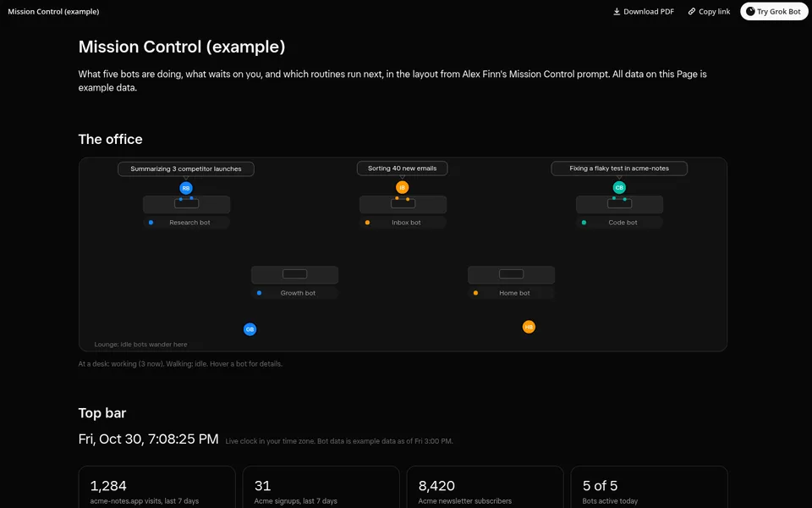Click the Research bot desk monitor
This screenshot has width=812, height=508.
click(x=186, y=204)
